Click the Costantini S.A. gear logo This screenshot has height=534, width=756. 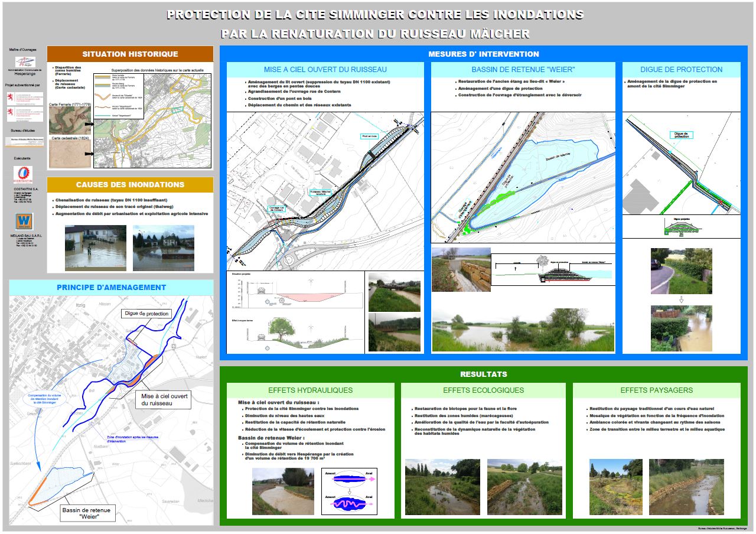click(23, 174)
